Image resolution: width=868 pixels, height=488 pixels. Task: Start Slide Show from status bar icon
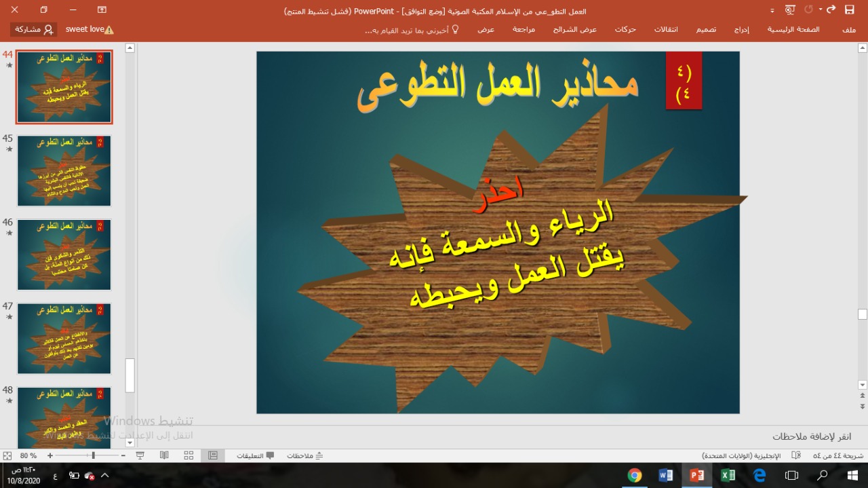(140, 455)
